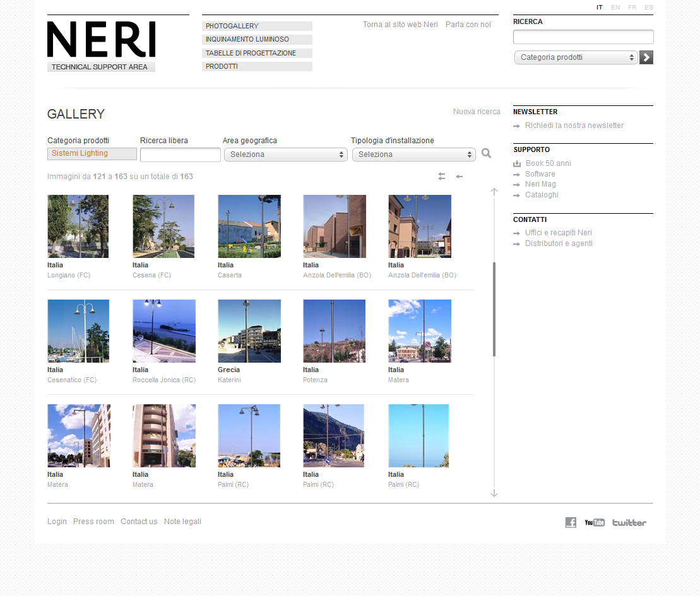The width and height of the screenshot is (700, 596).
Task: Click the Nuova ricerca link
Action: 477,112
